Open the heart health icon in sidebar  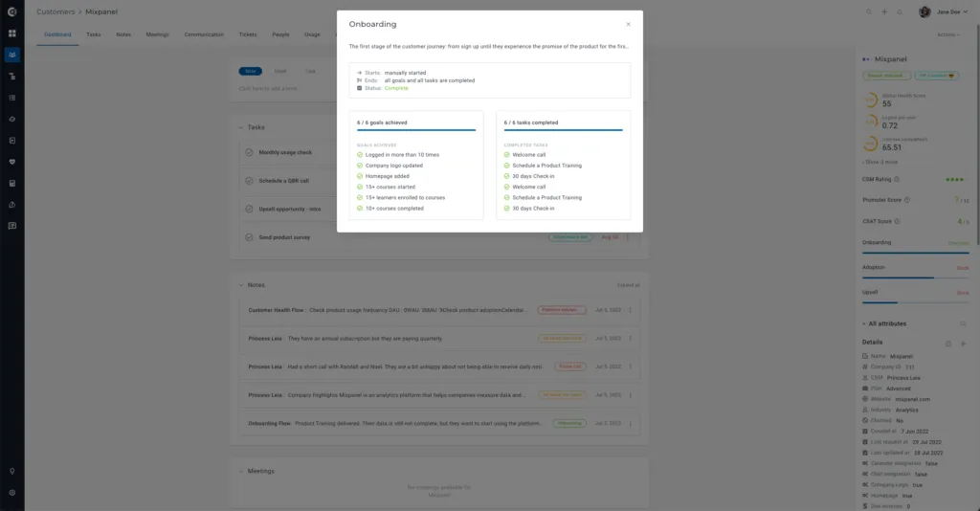[11, 162]
